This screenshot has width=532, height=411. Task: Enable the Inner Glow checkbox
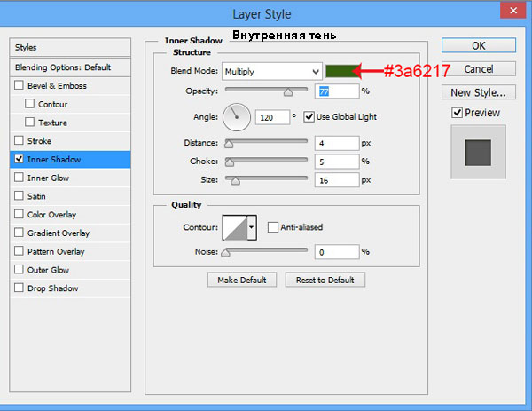point(19,177)
